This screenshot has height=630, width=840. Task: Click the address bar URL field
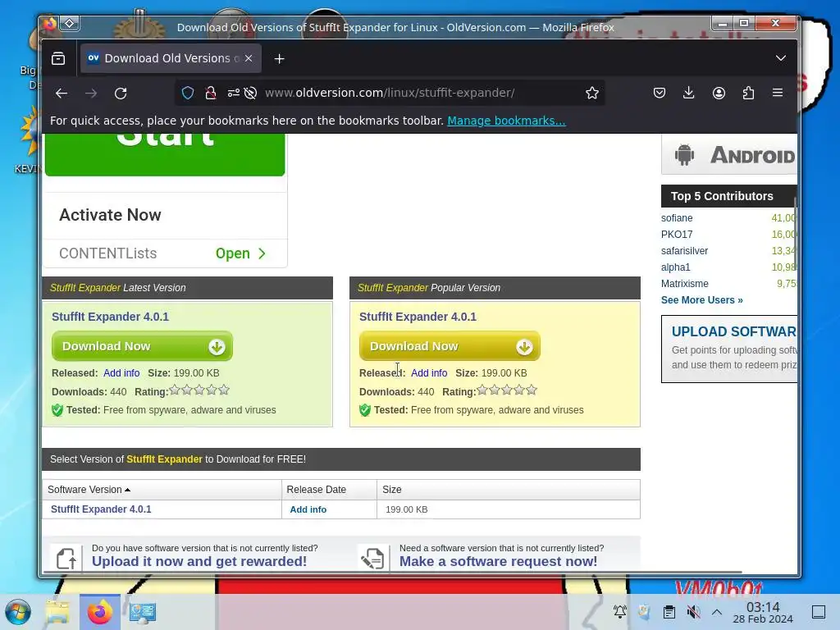390,93
